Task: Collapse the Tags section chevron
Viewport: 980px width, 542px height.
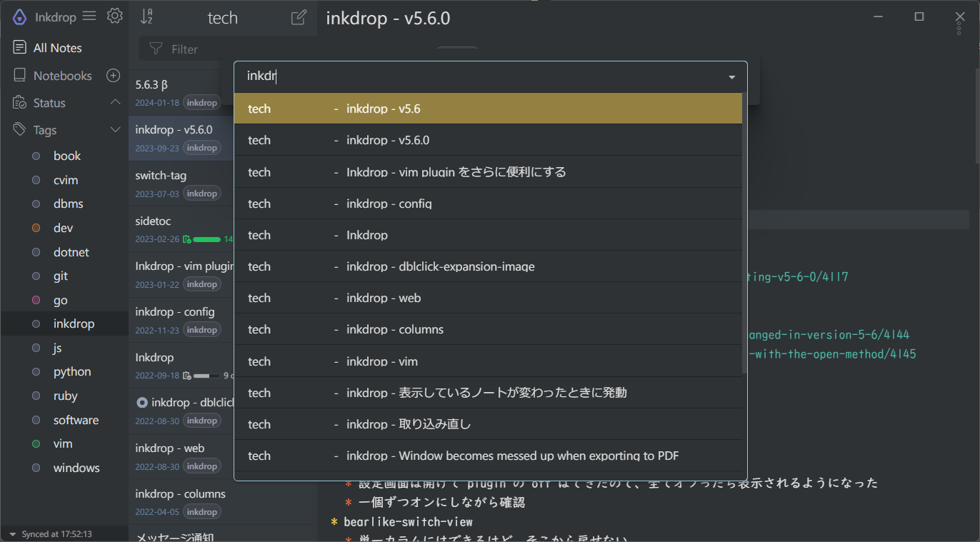Action: pos(115,130)
